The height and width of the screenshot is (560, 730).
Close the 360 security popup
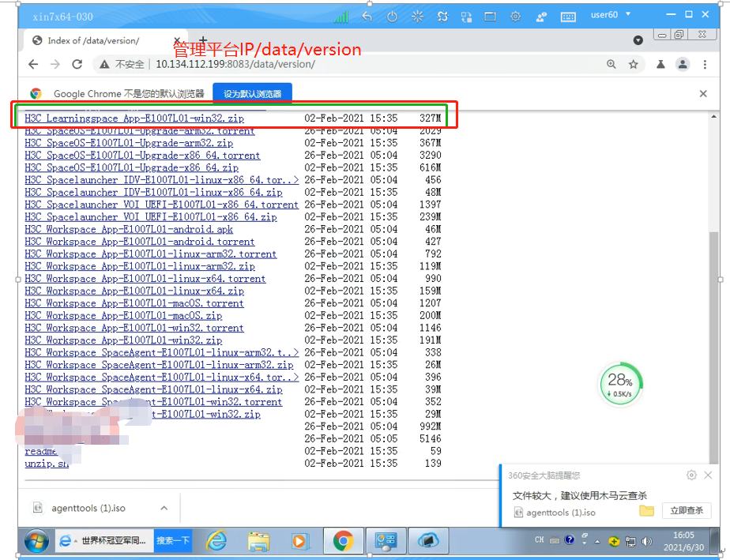pyautogui.click(x=708, y=475)
